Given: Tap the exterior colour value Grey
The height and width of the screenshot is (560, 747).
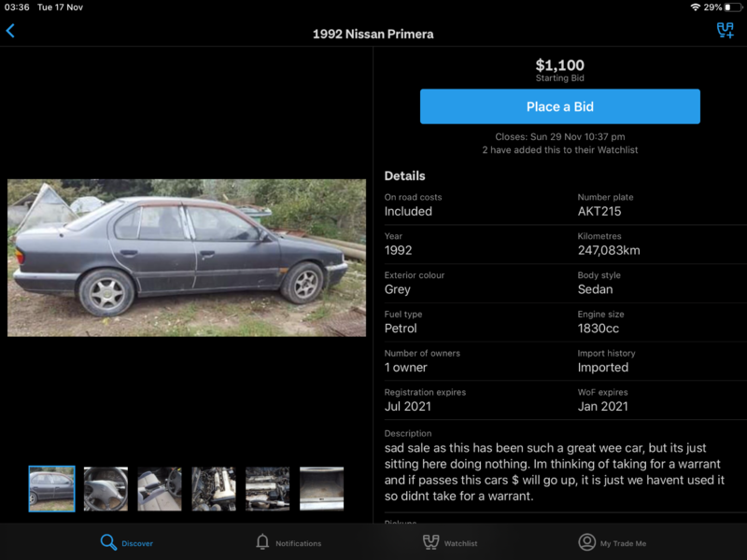Looking at the screenshot, I should 398,289.
